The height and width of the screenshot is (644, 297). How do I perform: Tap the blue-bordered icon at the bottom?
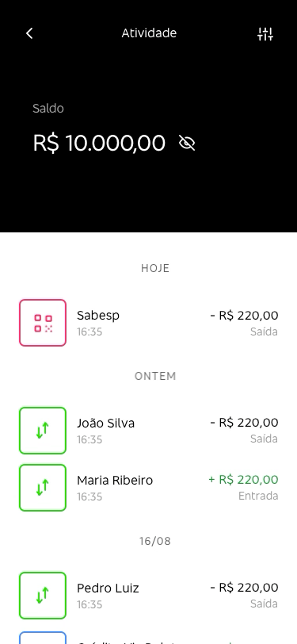coord(43,638)
